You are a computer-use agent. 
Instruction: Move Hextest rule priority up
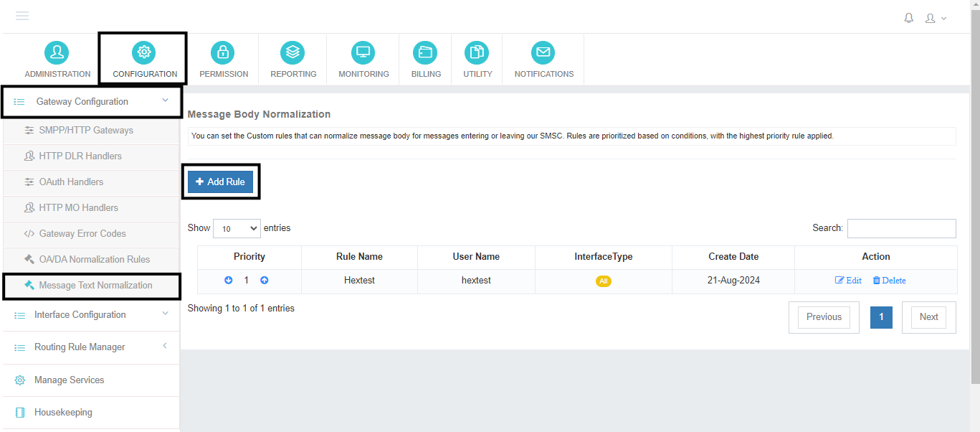click(x=264, y=280)
